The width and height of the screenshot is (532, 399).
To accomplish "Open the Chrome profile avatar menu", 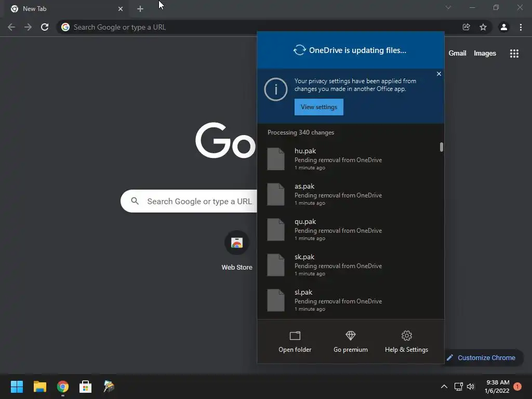I will pos(504,27).
